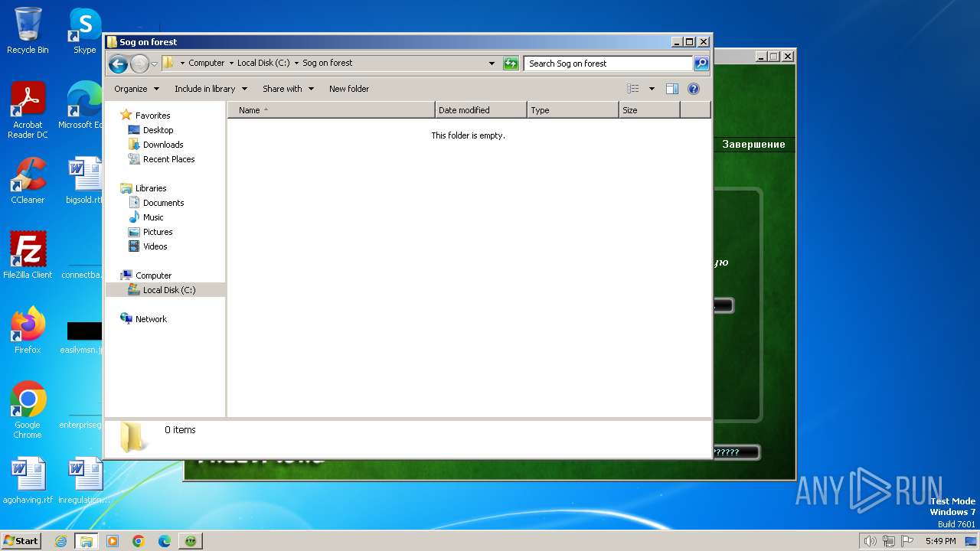Open Chrome from the taskbar
This screenshot has height=551, width=980.
[139, 541]
